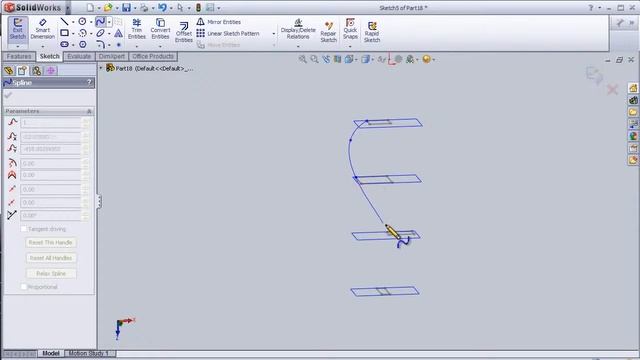
Task: Select the Sketch Fillet tool
Action: click(100, 44)
